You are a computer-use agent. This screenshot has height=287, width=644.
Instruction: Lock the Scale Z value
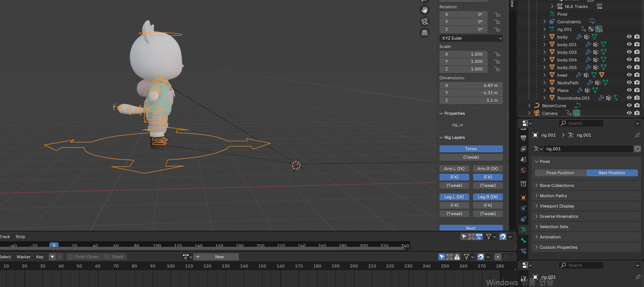pos(497,69)
